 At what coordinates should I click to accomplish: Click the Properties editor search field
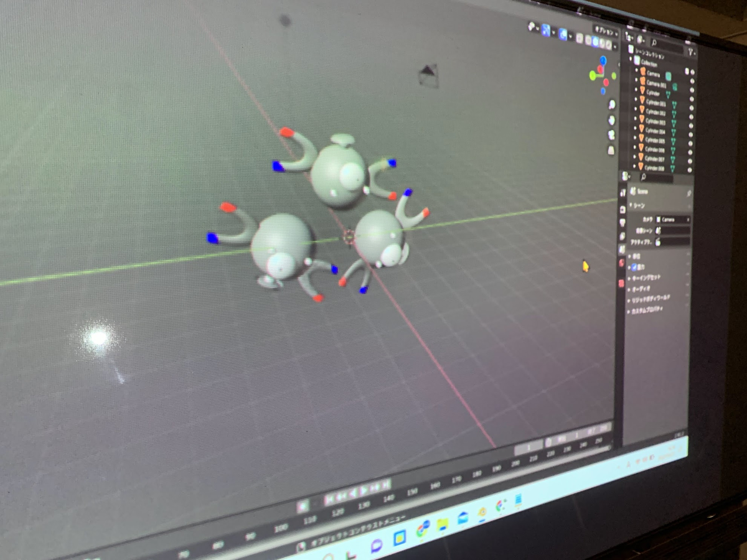[657, 177]
